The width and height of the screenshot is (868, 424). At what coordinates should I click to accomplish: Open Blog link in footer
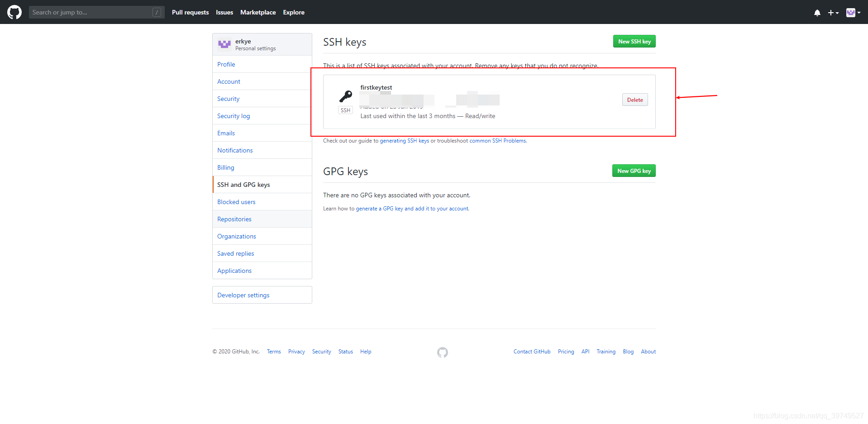coord(628,352)
